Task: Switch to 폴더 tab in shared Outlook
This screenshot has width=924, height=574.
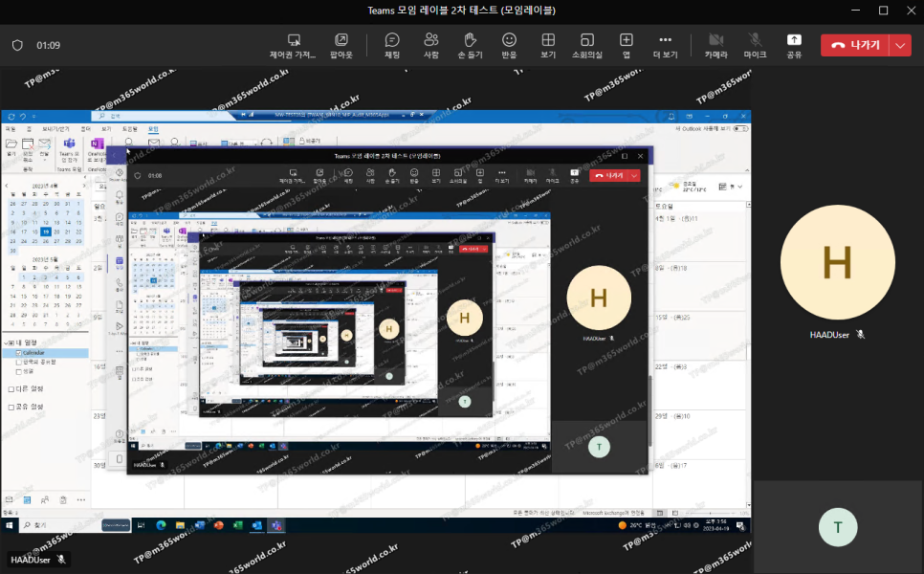Action: pos(85,128)
